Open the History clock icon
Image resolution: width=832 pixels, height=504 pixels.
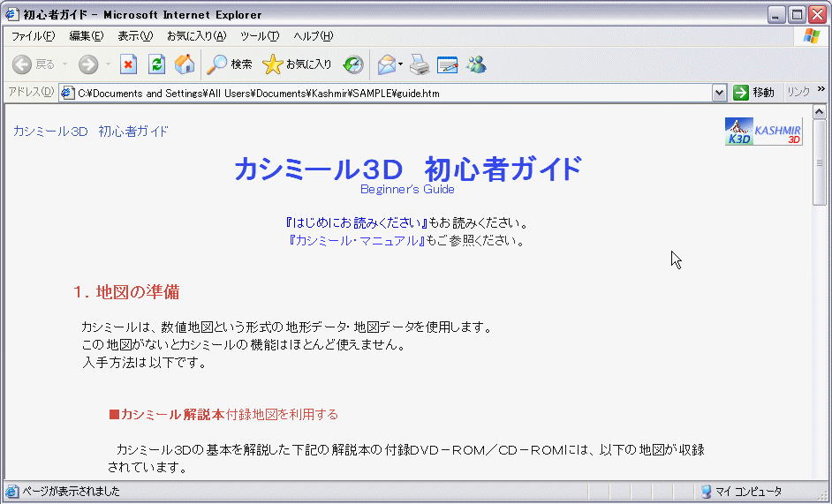353,64
